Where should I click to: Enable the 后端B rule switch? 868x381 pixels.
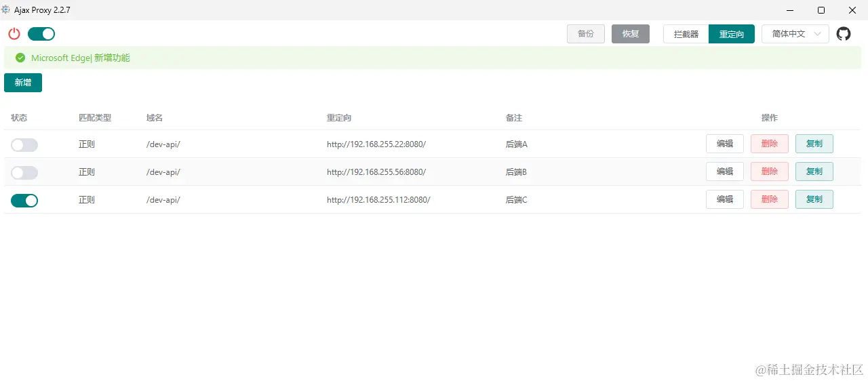[x=24, y=173]
